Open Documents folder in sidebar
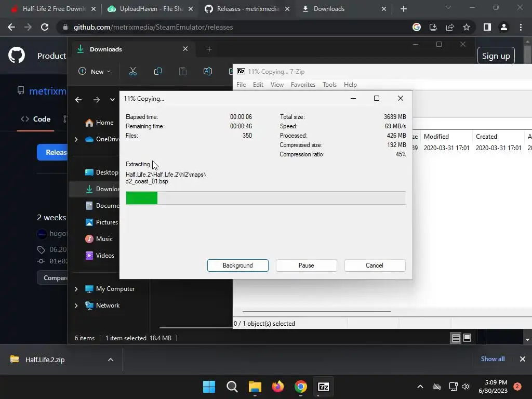Image resolution: width=532 pixels, height=399 pixels. (x=102, y=206)
